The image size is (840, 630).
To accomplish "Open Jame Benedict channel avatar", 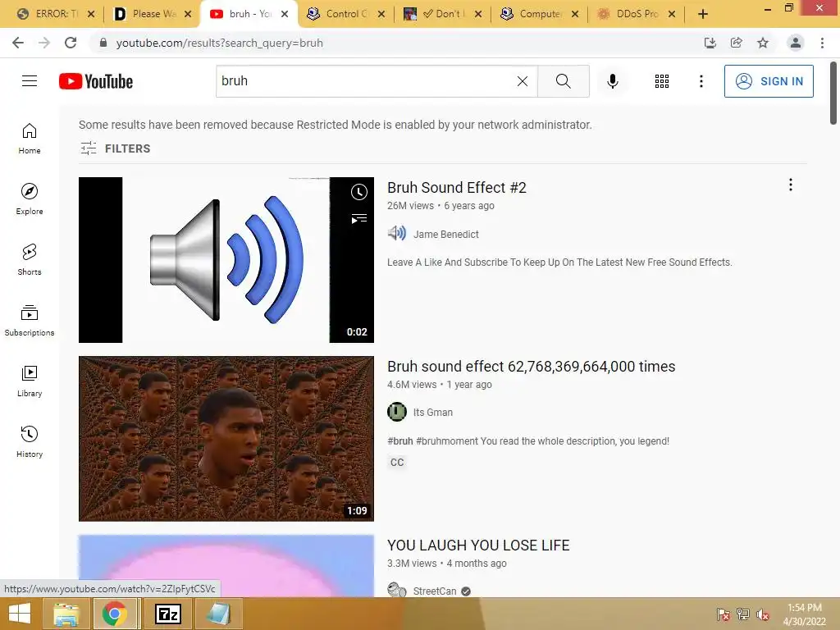I will tap(397, 234).
